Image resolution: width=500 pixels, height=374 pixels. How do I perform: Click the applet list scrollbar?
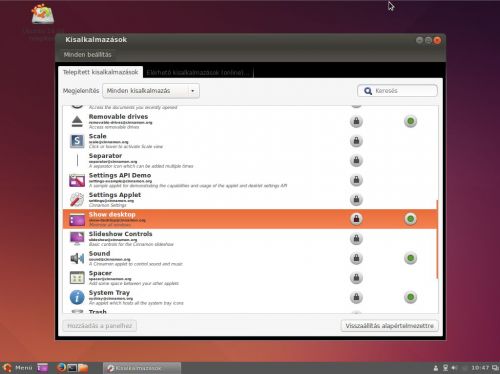[x=437, y=239]
